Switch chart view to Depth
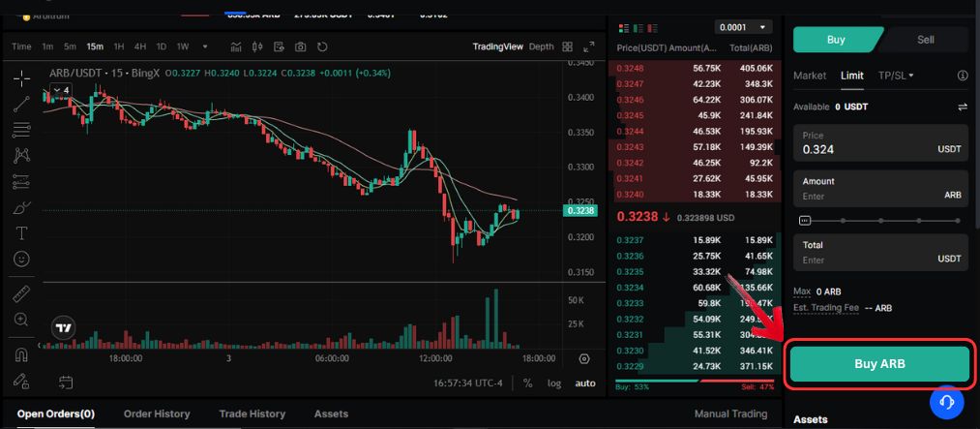The width and height of the screenshot is (980, 429). tap(541, 46)
